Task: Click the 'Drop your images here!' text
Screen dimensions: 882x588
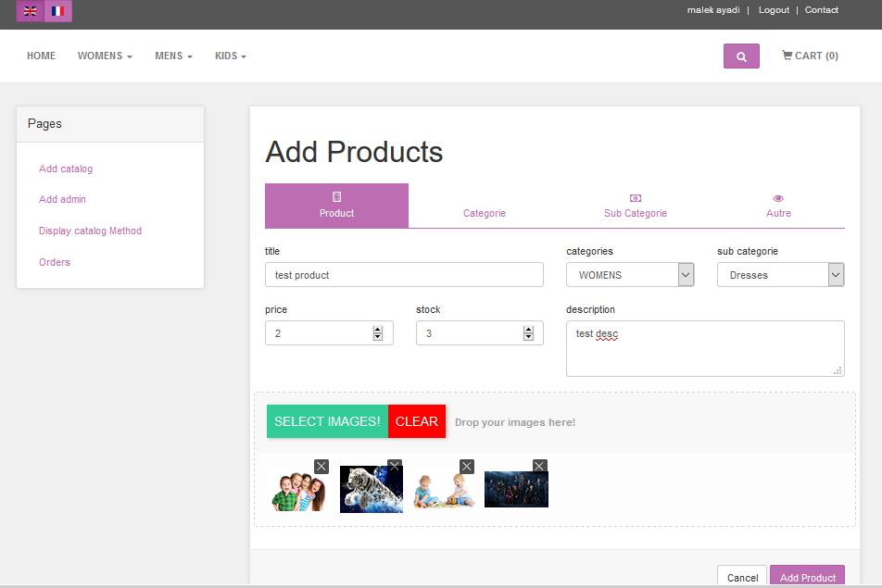Action: tap(515, 422)
